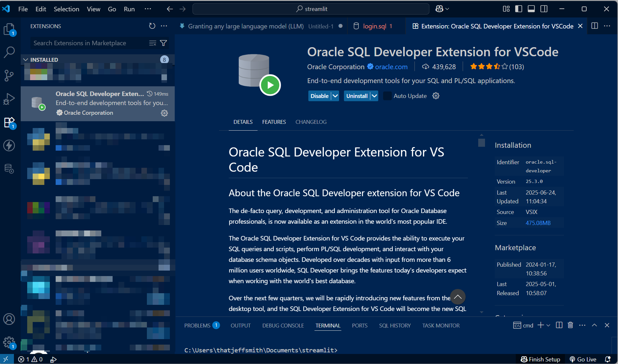This screenshot has width=618, height=364.
Task: Open the View menu
Action: (x=93, y=9)
